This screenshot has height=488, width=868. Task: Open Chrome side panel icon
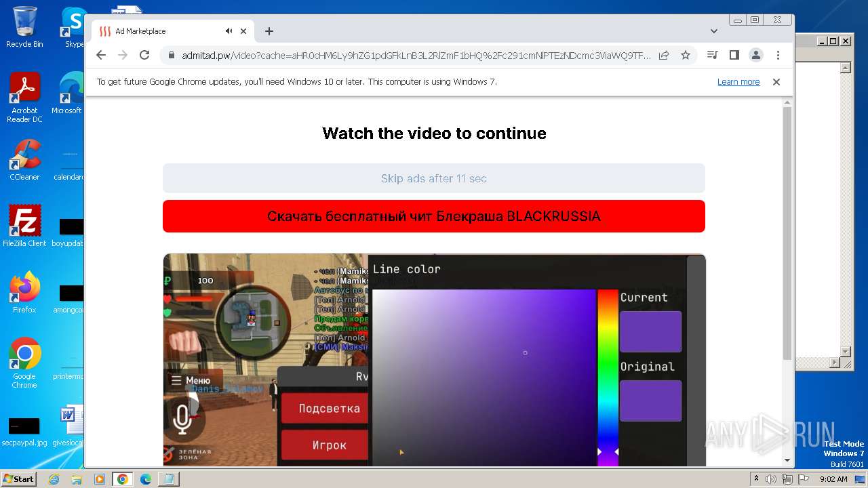734,55
